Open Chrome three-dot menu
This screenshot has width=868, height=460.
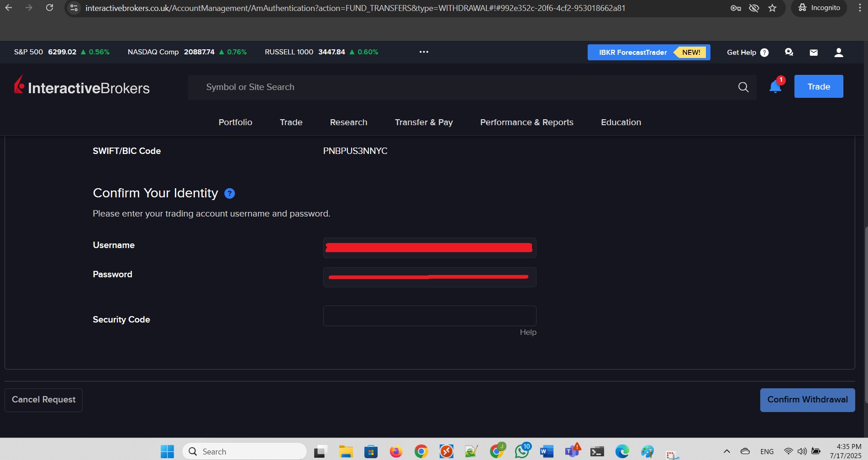click(860, 8)
